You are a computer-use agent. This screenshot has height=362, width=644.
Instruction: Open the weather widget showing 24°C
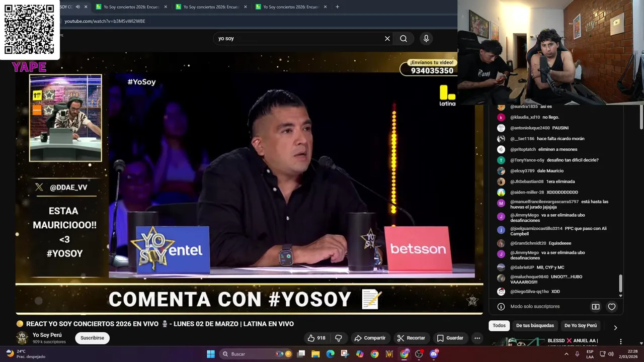[x=26, y=354]
